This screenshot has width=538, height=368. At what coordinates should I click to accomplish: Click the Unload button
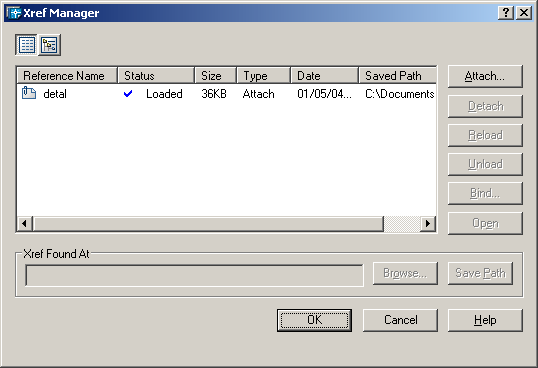pyautogui.click(x=485, y=164)
